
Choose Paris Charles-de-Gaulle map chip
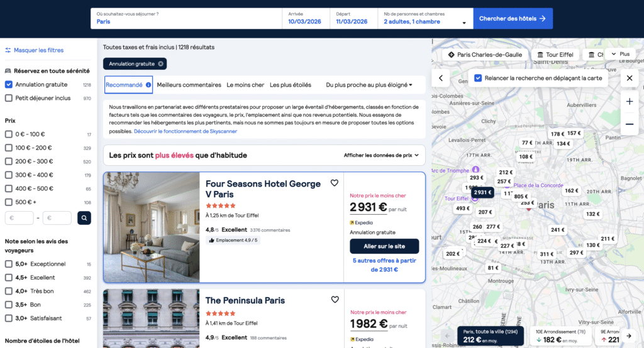click(485, 55)
